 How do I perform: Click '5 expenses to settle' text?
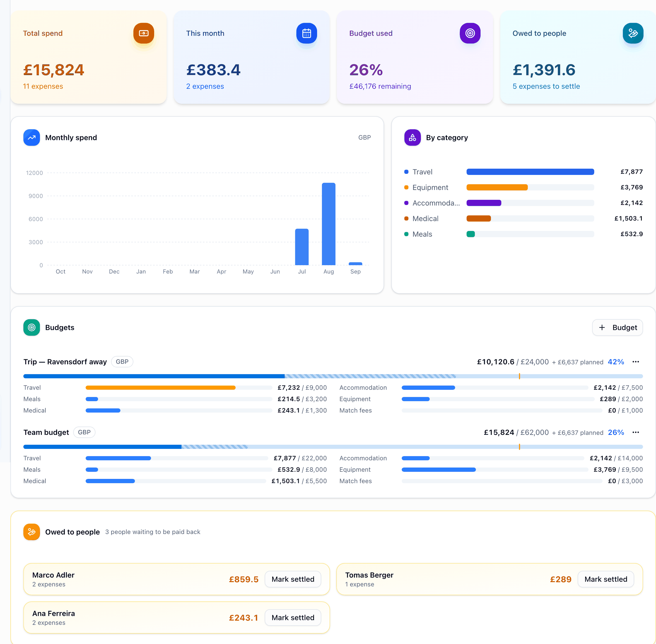coord(546,86)
